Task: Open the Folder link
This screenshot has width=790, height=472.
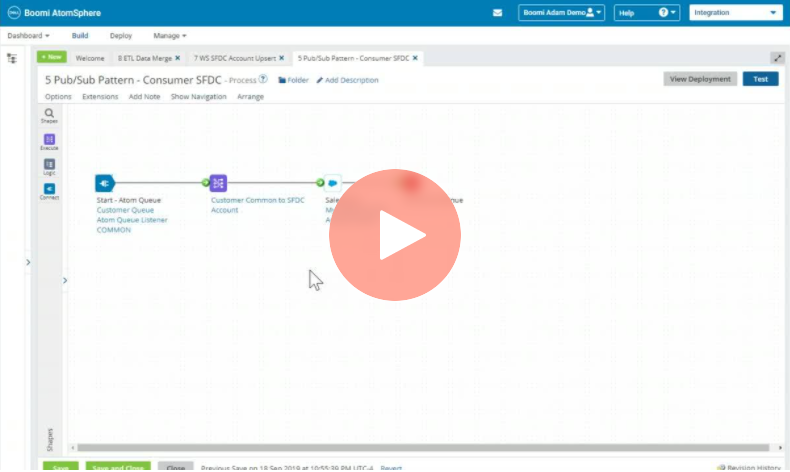Action: click(x=293, y=80)
